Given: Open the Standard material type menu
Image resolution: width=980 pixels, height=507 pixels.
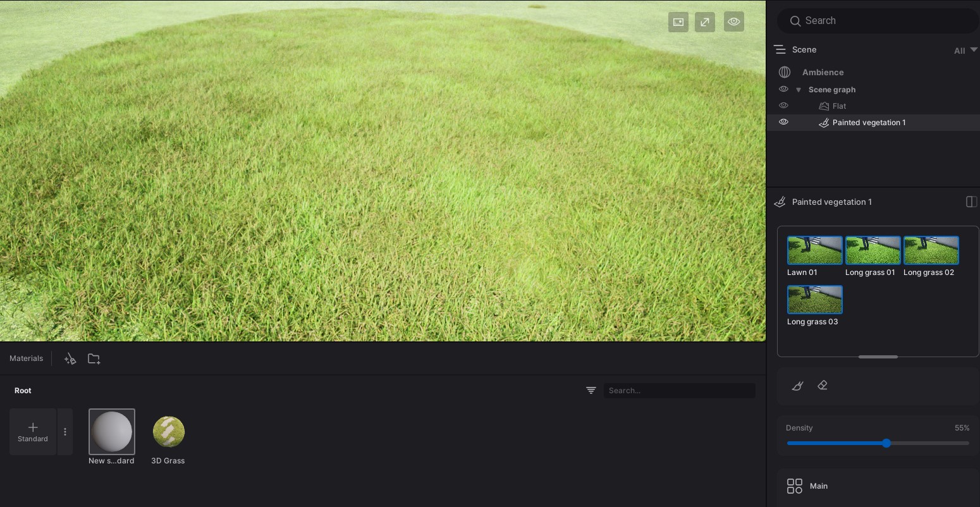Looking at the screenshot, I should 65,432.
